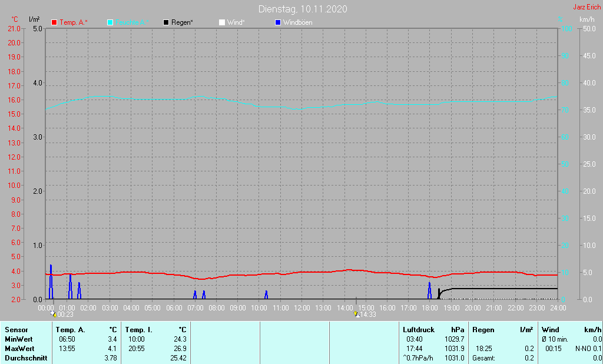
Task: Click the 'Sensor' row header in table
Action: pos(16,330)
